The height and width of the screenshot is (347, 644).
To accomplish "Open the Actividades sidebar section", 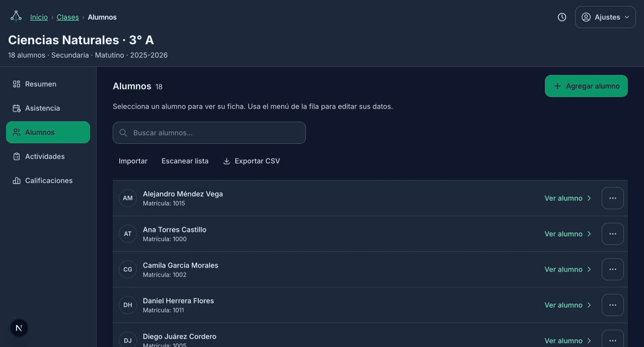I will pos(48,156).
